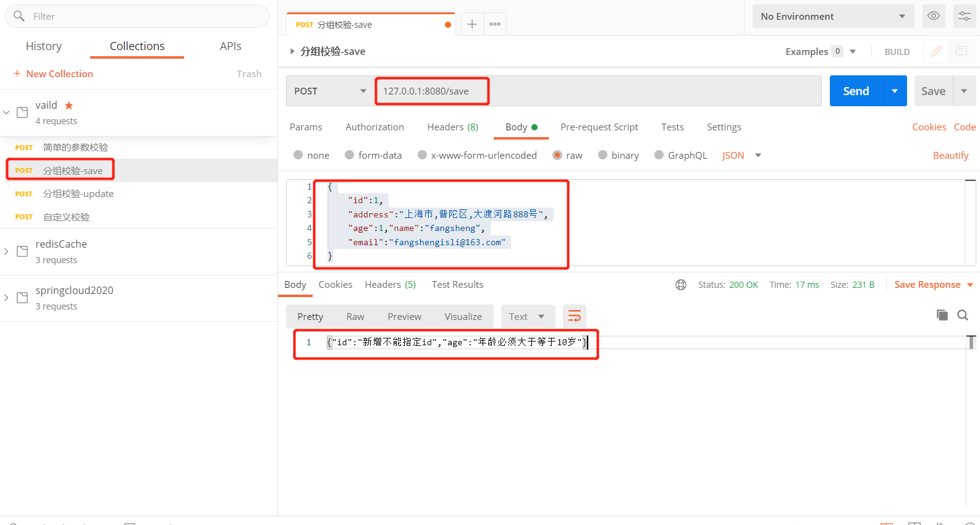Screen dimensions: 980x525
Task: Copy response with the copy icon
Action: [942, 315]
